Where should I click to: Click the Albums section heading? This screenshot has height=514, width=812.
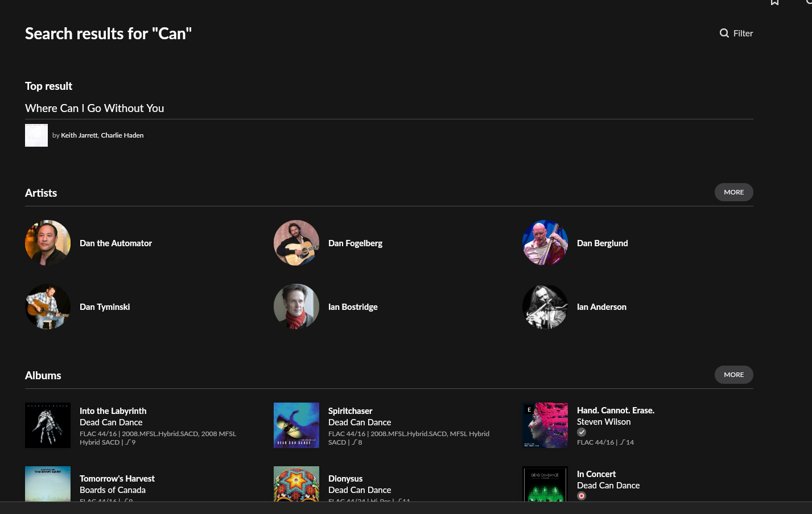43,376
